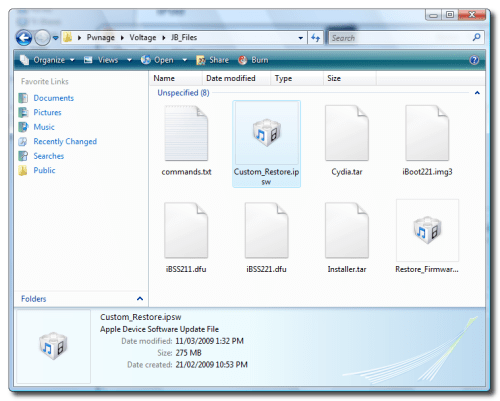This screenshot has height=401, width=500.
Task: Click the Music folder icon in sidebar
Action: 23,127
